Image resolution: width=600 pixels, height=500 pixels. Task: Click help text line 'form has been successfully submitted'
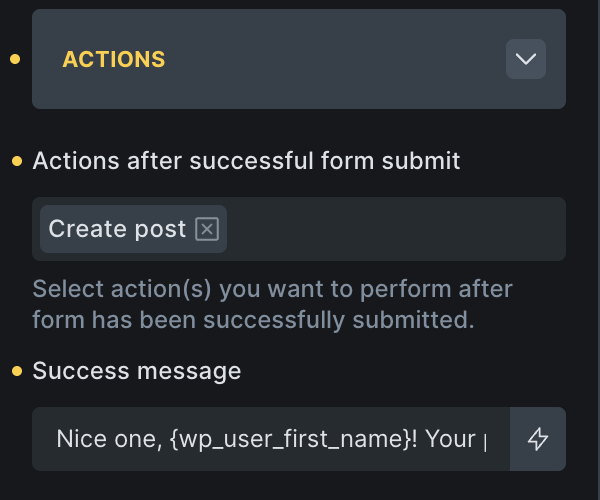click(x=253, y=320)
